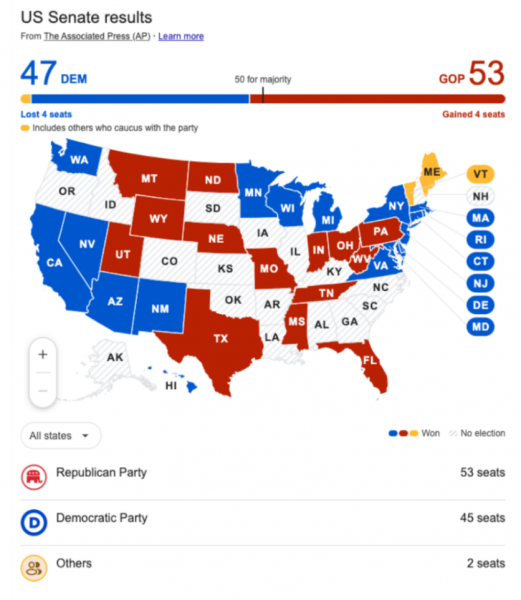Click the Others party people icon
Screen dimensions: 521x600
(x=34, y=568)
